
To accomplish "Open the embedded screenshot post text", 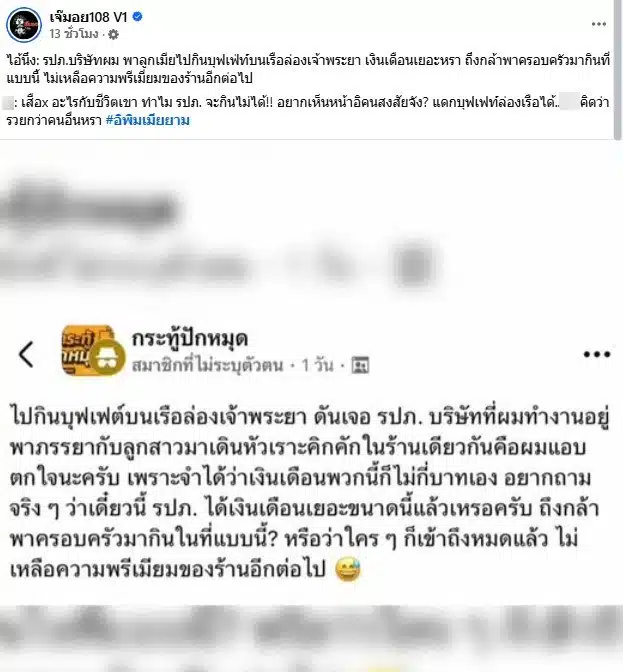I will [309, 493].
